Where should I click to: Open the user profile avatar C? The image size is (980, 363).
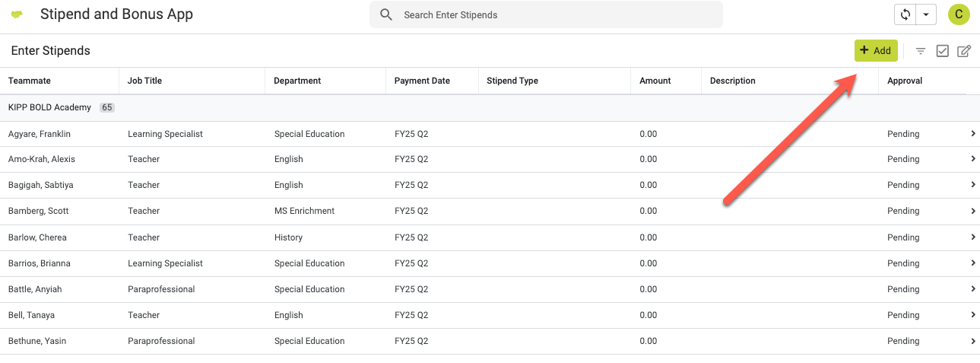pos(959,14)
